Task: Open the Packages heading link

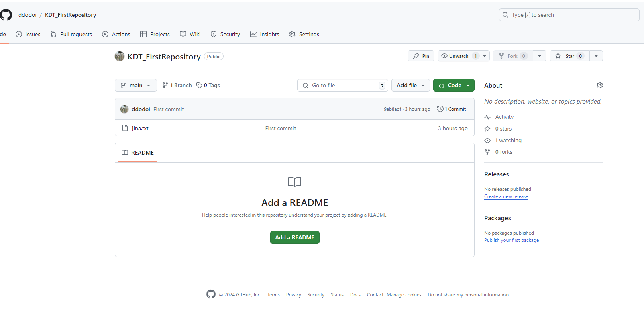Action: tap(497, 218)
